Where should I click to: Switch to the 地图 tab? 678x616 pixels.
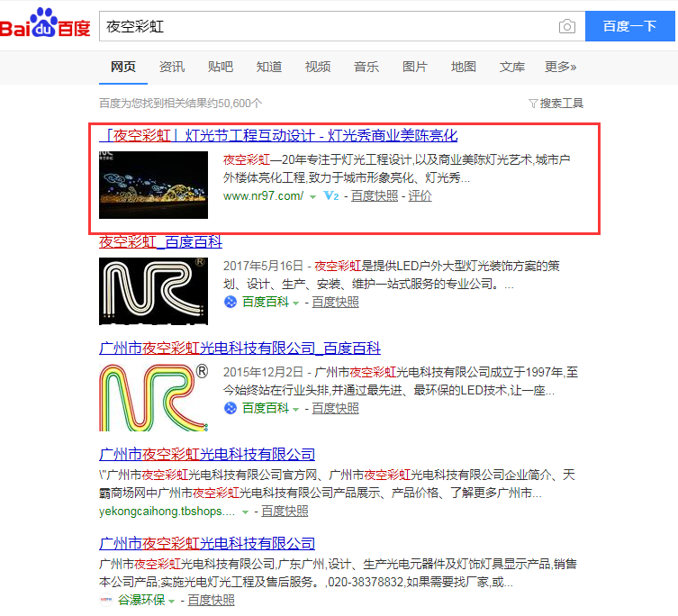464,67
